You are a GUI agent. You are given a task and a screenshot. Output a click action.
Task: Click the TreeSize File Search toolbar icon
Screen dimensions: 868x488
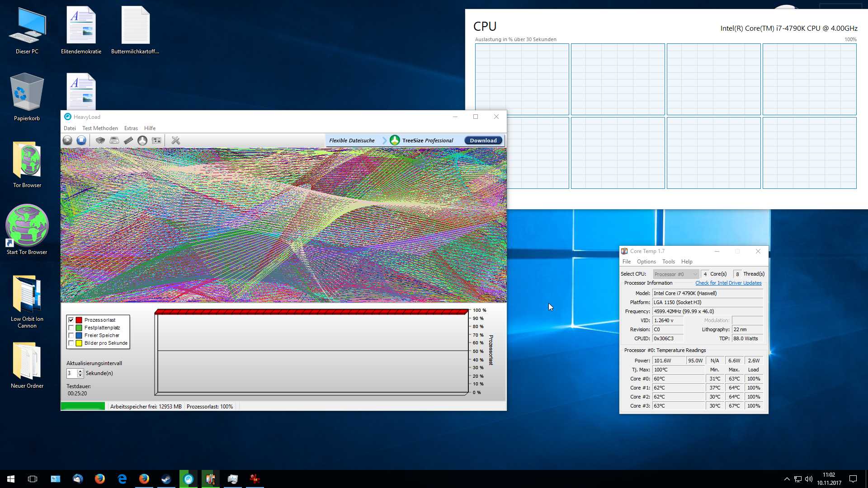coord(156,141)
